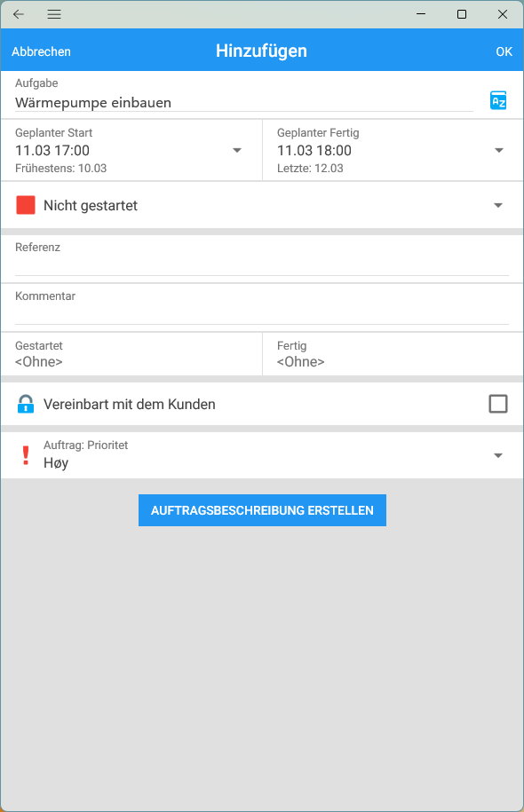Click the Hinzufügen title

click(x=262, y=51)
